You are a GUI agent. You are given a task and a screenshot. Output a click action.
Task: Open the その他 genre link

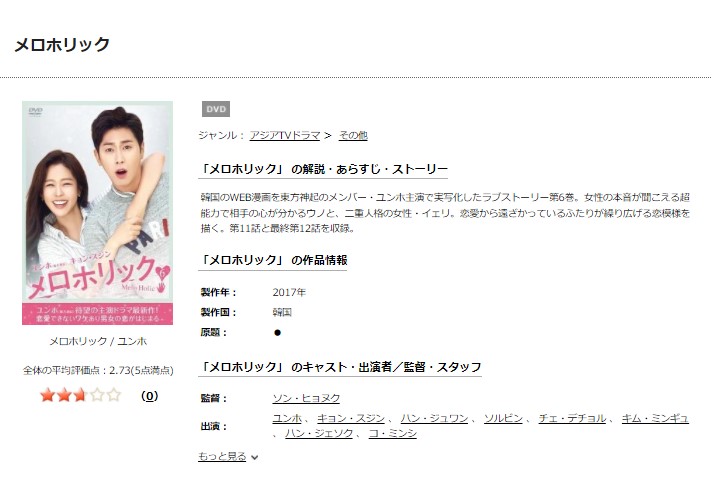pyautogui.click(x=353, y=135)
